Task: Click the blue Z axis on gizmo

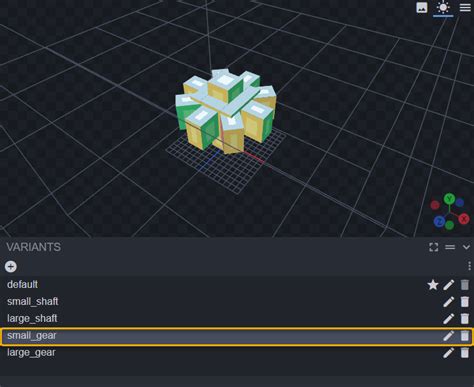Action: [439, 221]
